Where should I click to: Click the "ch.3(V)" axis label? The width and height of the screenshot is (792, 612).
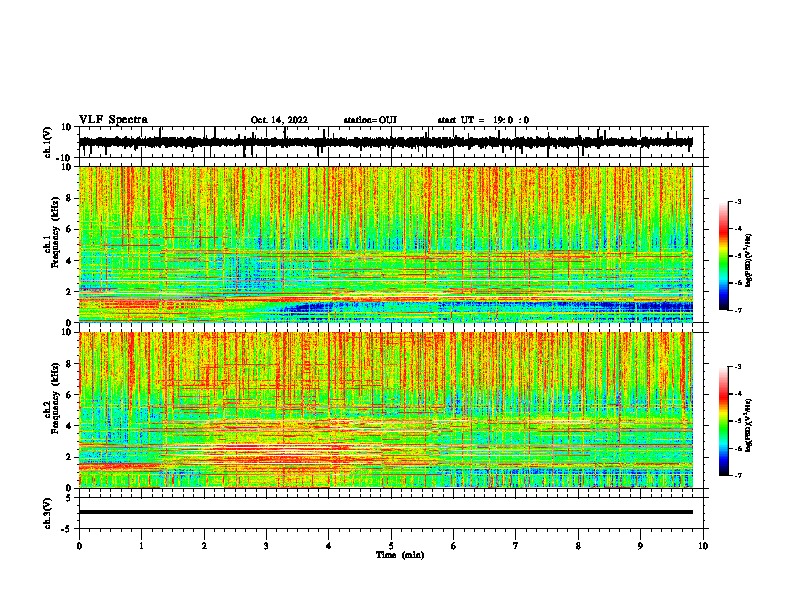click(48, 513)
